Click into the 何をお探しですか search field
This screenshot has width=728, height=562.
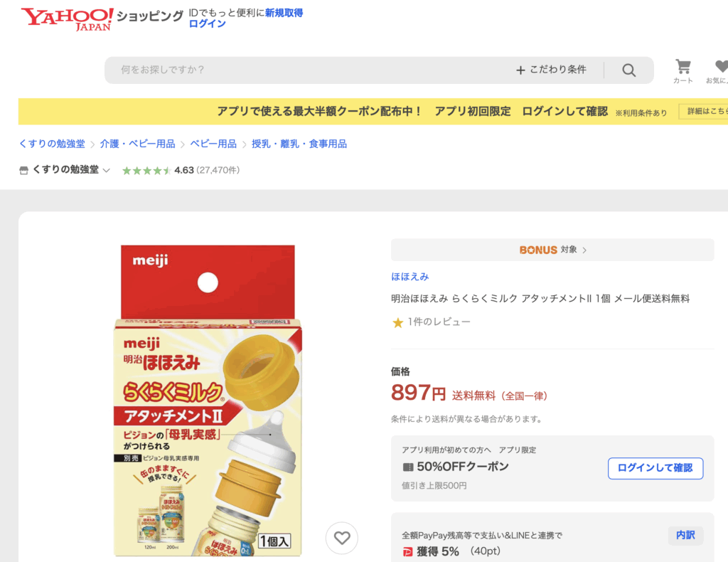click(306, 70)
